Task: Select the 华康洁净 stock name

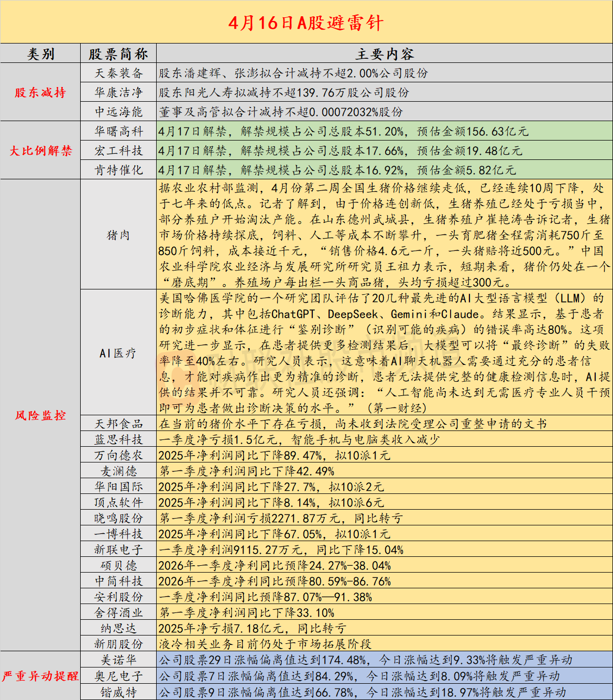Action: (x=118, y=92)
